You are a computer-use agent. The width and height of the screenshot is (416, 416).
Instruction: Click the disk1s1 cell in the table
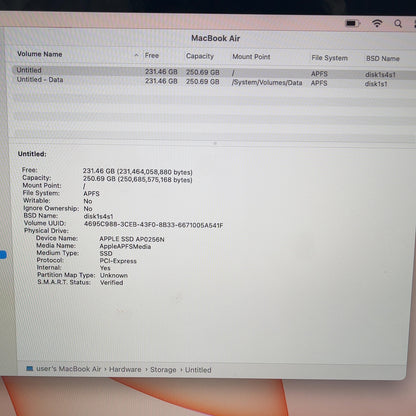coord(376,84)
